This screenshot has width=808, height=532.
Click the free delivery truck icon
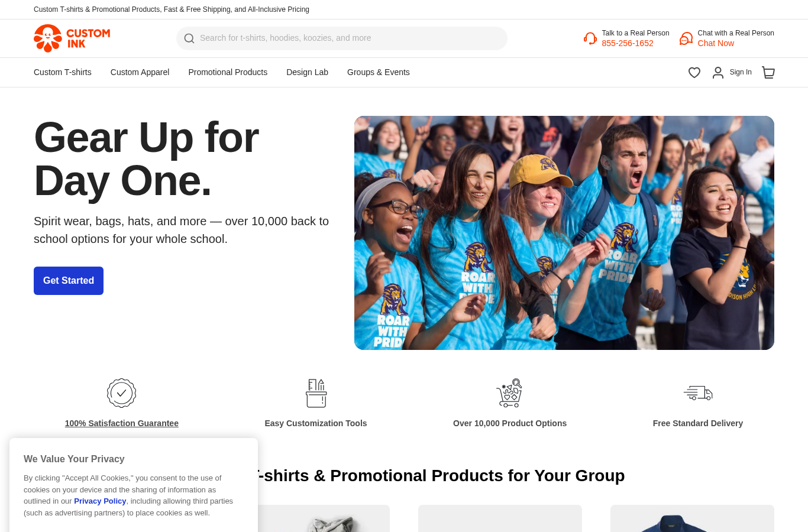(x=698, y=393)
